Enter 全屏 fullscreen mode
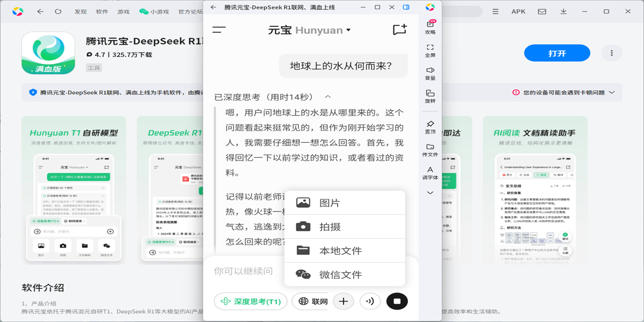 pyautogui.click(x=430, y=50)
